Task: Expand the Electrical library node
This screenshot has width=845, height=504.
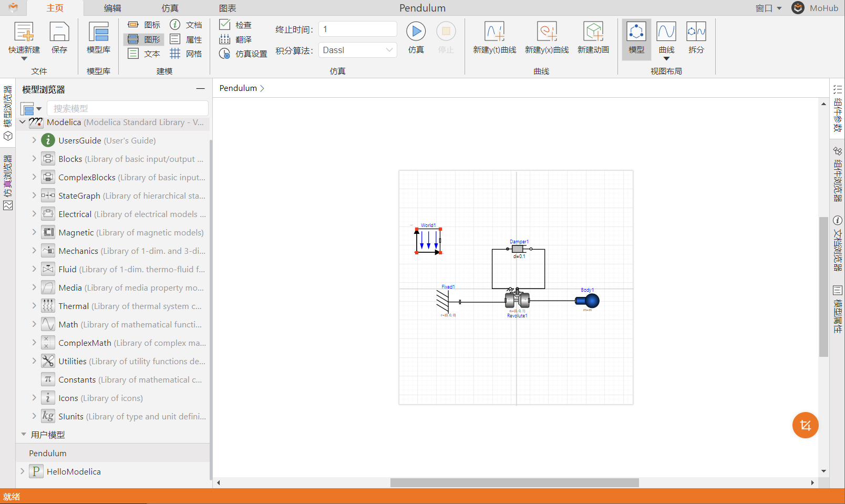Action: (34, 214)
